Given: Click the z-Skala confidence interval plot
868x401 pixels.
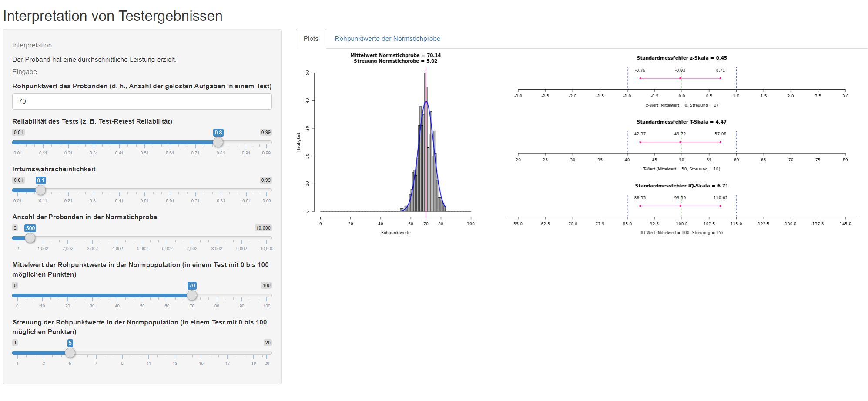Looking at the screenshot, I should click(681, 83).
